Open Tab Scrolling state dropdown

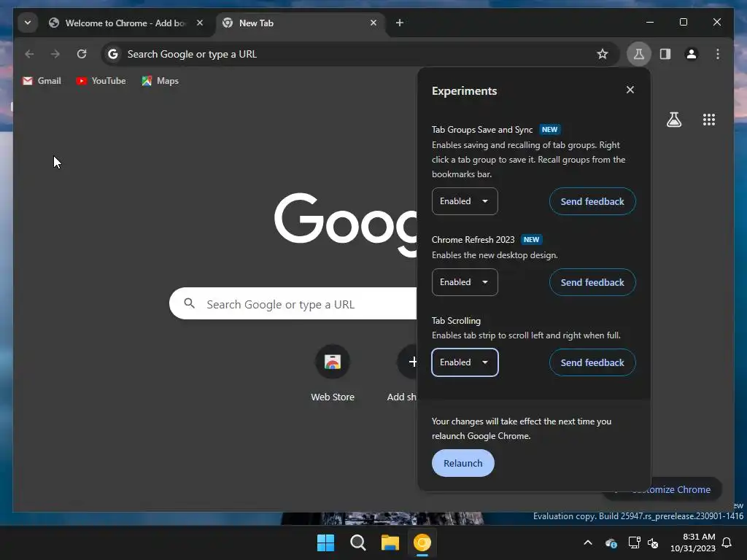(465, 362)
